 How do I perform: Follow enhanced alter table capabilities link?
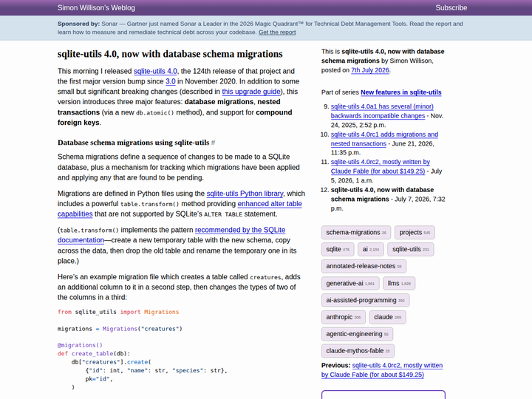coord(270,204)
